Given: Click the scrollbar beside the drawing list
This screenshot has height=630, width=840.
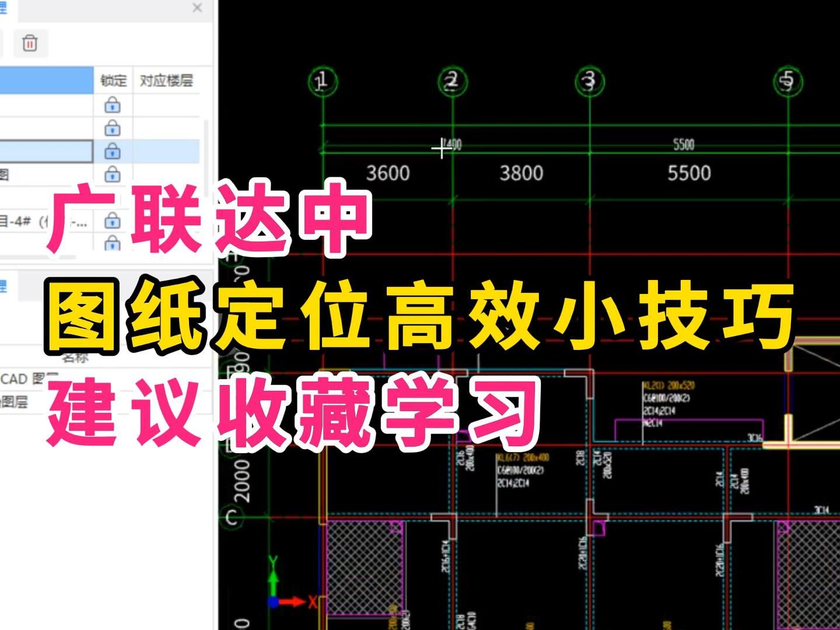Looking at the screenshot, I should pyautogui.click(x=208, y=157).
